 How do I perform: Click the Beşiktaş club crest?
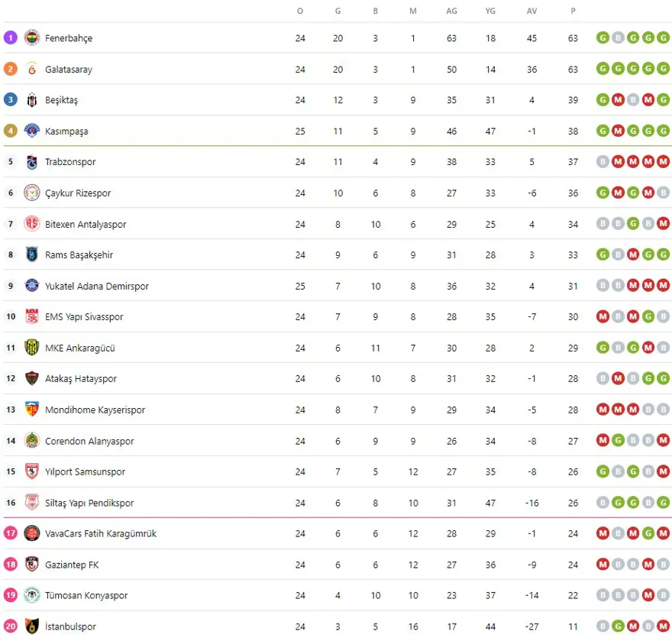click(x=31, y=100)
